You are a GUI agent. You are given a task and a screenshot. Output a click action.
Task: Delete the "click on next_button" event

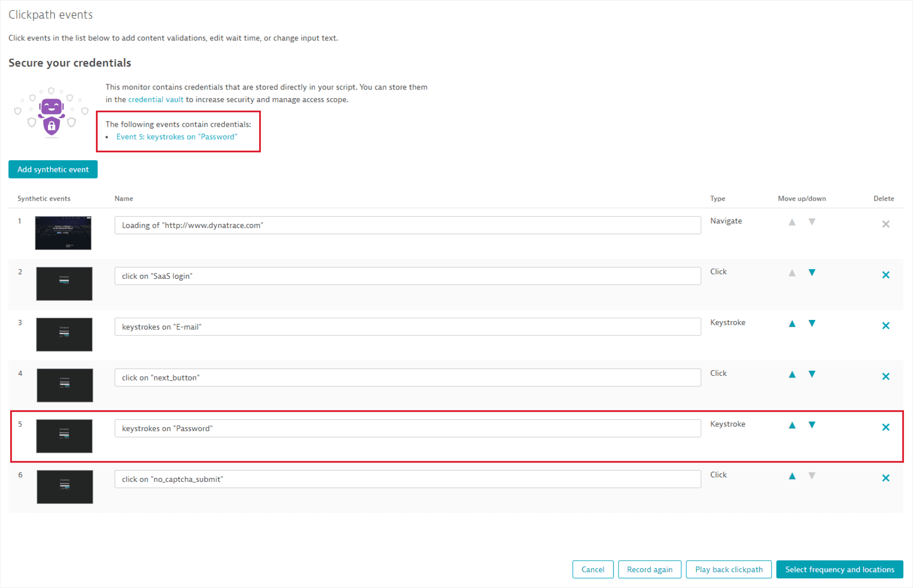point(886,376)
